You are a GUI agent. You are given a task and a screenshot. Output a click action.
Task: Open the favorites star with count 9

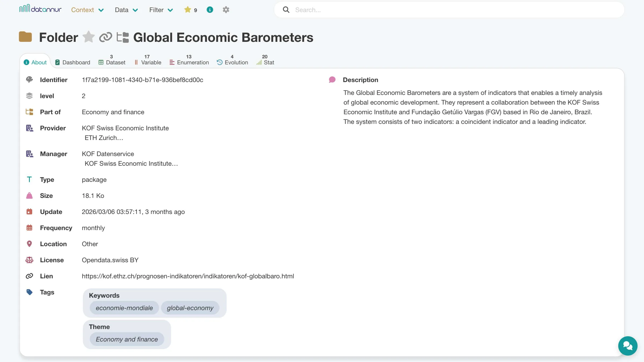click(x=191, y=10)
